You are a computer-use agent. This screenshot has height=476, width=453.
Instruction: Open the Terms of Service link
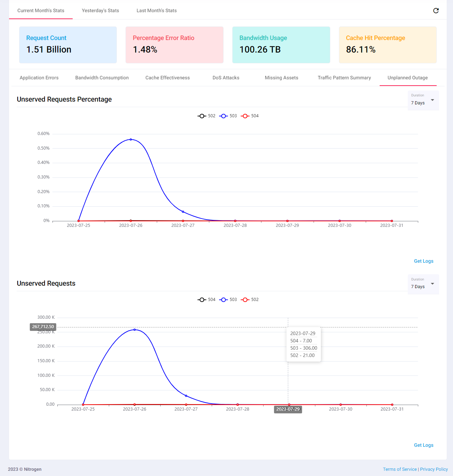click(399, 469)
